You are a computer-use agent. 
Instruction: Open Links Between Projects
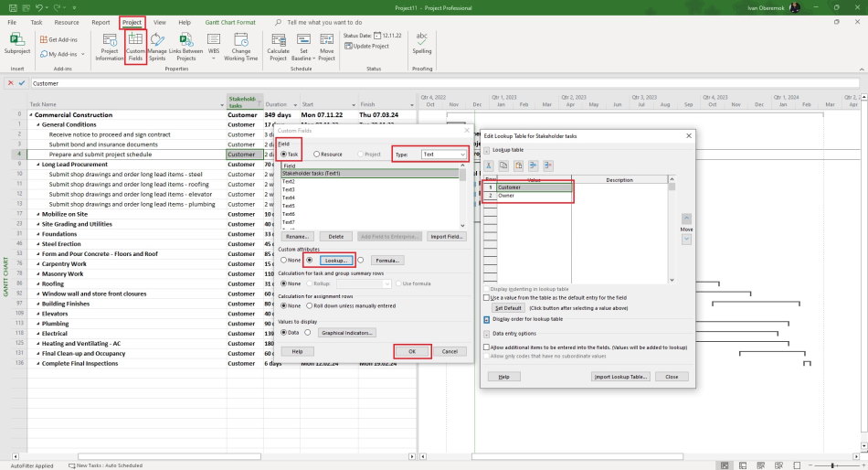coord(186,48)
